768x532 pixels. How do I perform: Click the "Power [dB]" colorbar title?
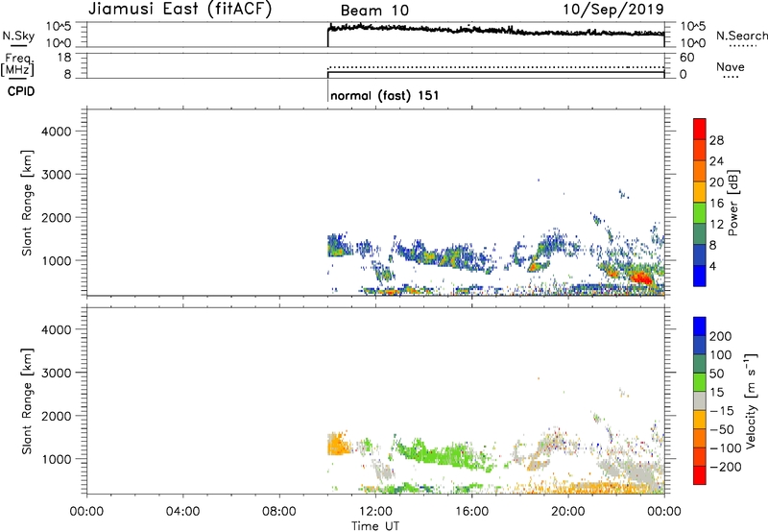coord(732,203)
